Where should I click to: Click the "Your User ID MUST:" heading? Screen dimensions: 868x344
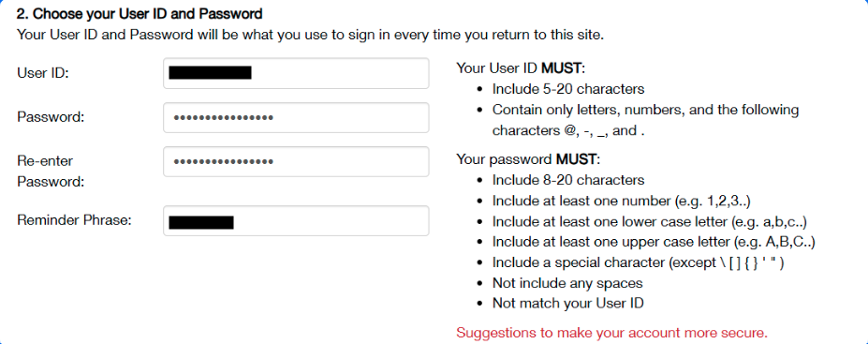(521, 68)
